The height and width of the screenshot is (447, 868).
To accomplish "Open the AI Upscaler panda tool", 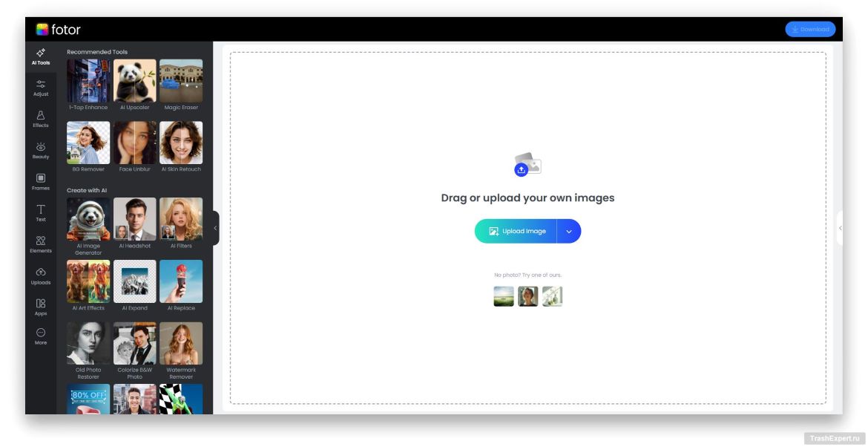I will coord(134,81).
